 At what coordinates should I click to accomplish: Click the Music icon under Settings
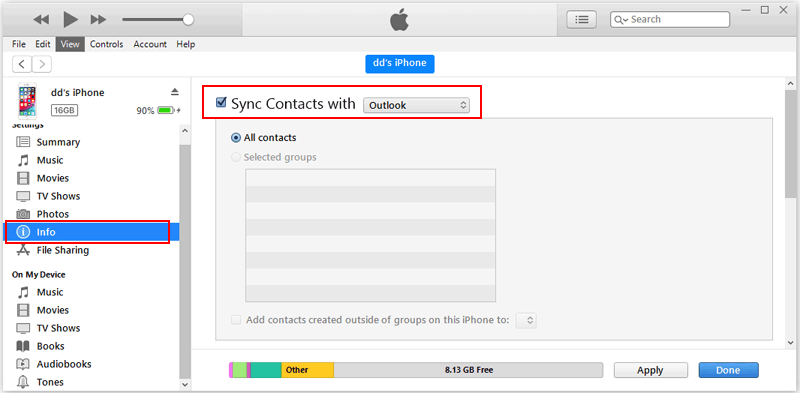click(23, 160)
